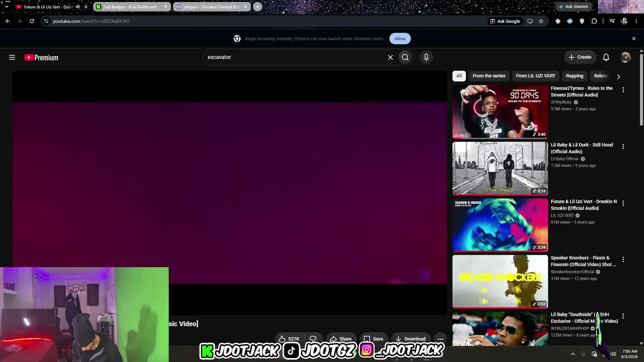Click the video player area
This screenshot has width=644, height=362.
point(230,193)
